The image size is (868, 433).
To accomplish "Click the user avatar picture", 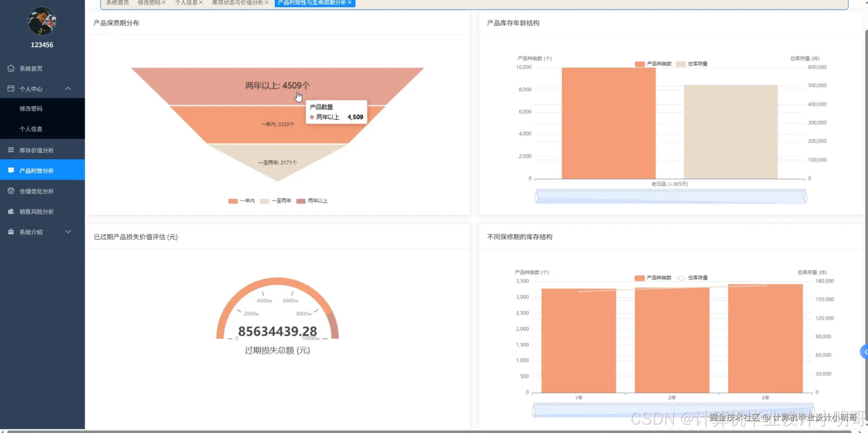I will [x=42, y=21].
